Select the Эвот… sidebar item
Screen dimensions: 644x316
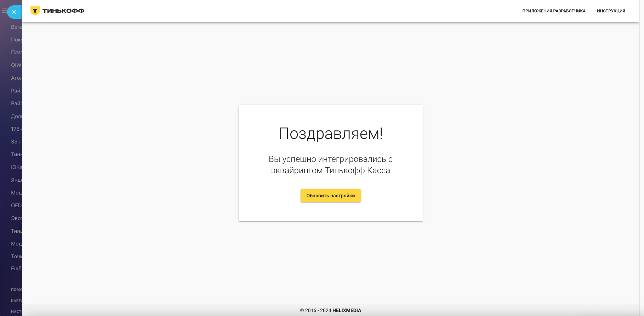[16, 218]
